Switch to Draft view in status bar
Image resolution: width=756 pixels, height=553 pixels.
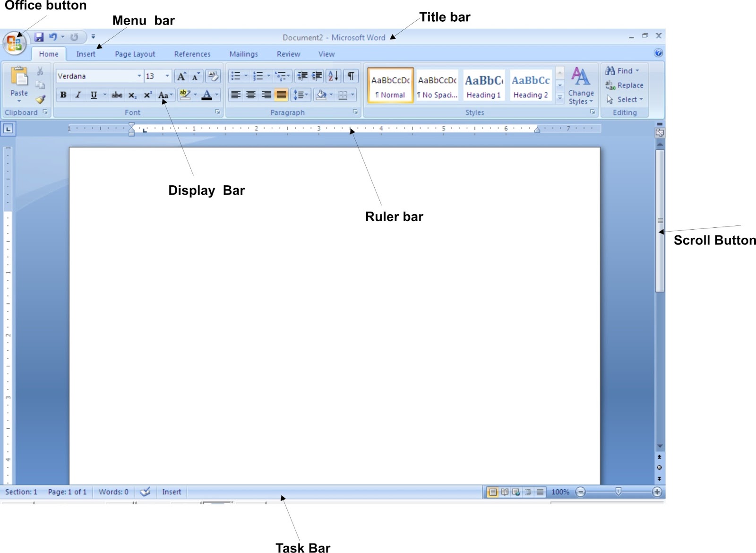(x=540, y=492)
